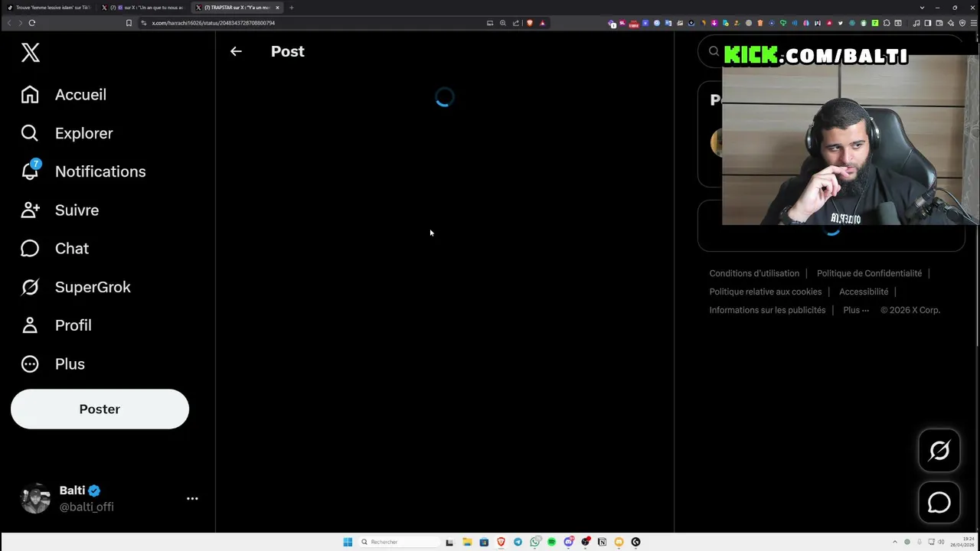
Task: Open the browser hamburger menu
Action: click(x=972, y=23)
